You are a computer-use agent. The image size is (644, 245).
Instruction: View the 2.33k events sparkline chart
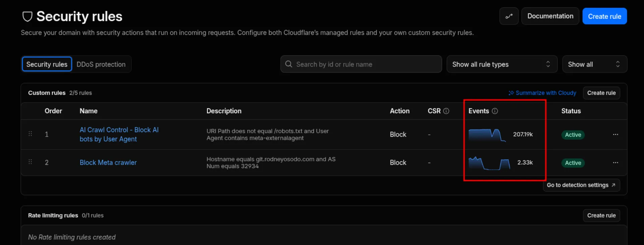tap(489, 163)
